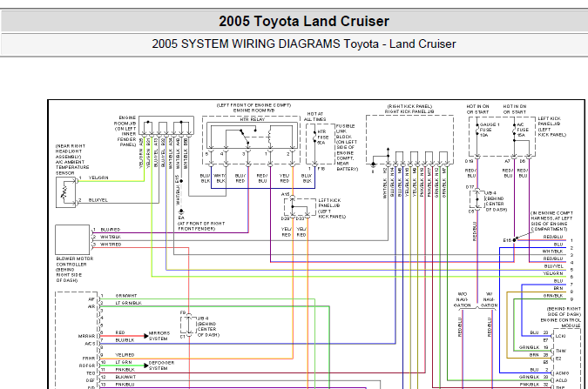The height and width of the screenshot is (389, 588).
Task: Click "IN ENGINE COMPT HARNESS" location note
Action: coord(551,221)
